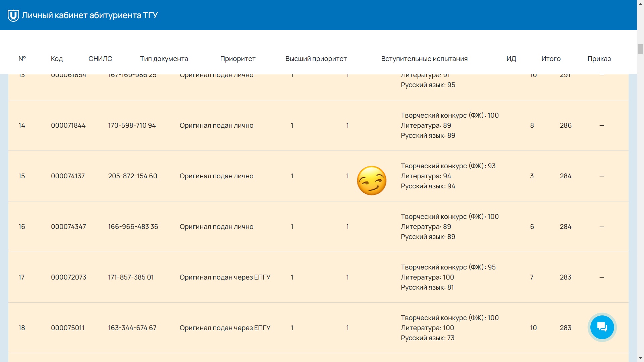Click the Вступительные испытания column header

[424, 59]
